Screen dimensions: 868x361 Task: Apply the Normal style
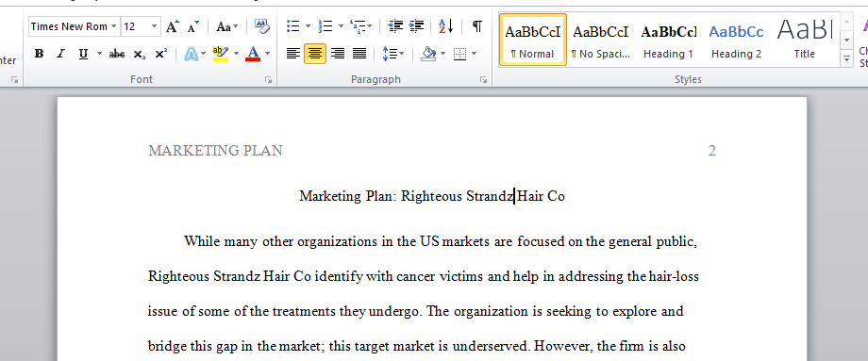pyautogui.click(x=532, y=40)
